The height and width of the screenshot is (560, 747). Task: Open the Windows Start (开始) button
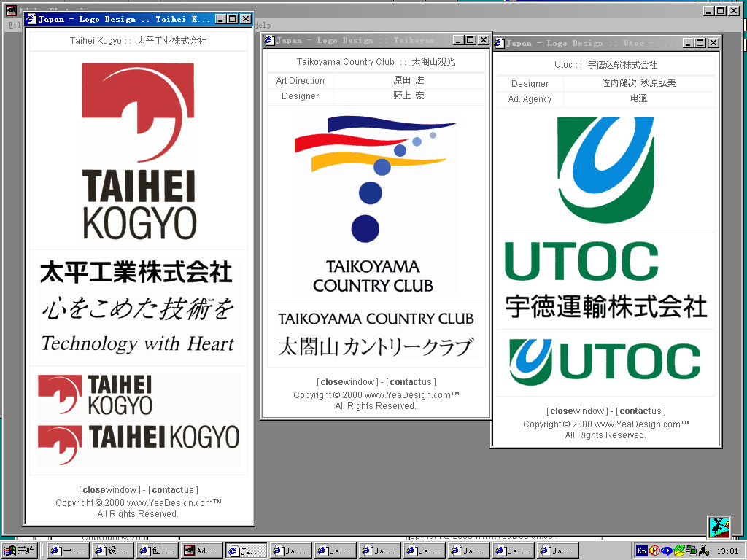click(20, 551)
